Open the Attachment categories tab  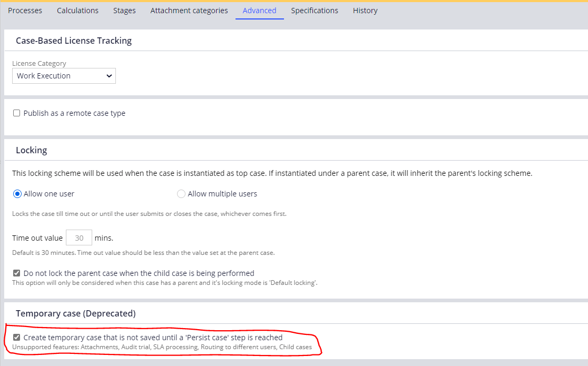click(189, 10)
